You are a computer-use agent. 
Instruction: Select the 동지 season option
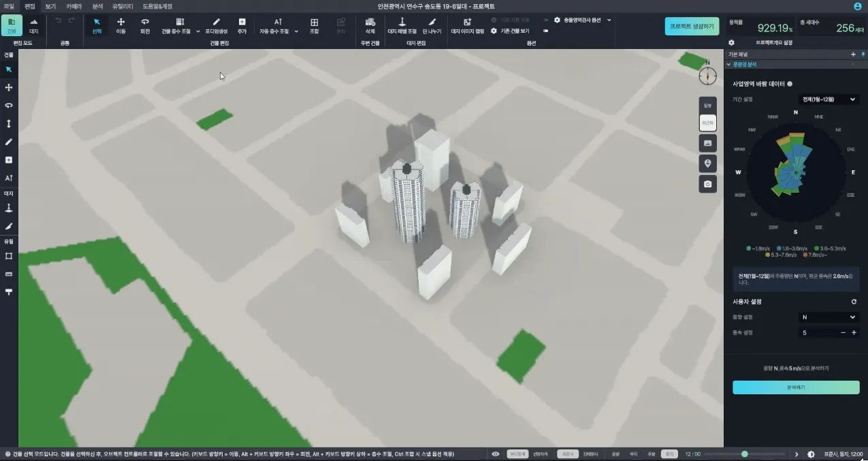pos(670,454)
